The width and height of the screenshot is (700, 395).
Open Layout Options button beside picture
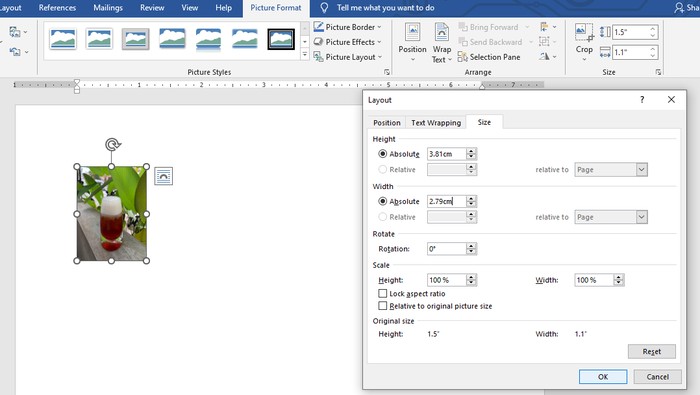(x=163, y=176)
